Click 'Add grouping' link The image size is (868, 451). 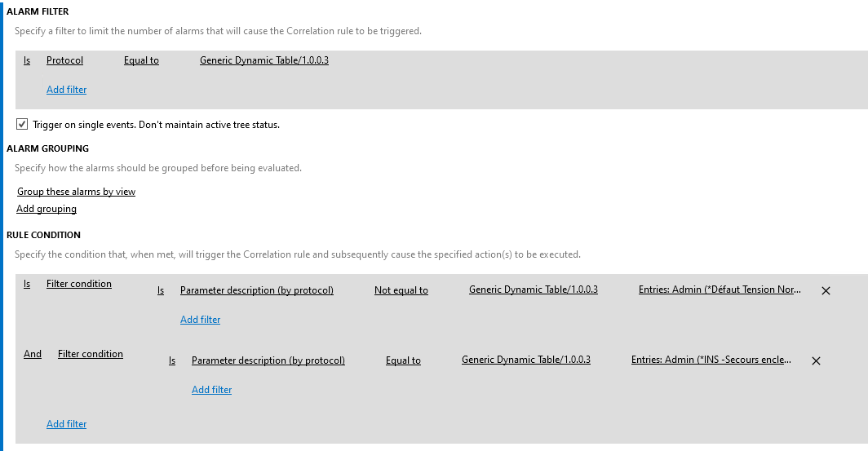pyautogui.click(x=46, y=209)
